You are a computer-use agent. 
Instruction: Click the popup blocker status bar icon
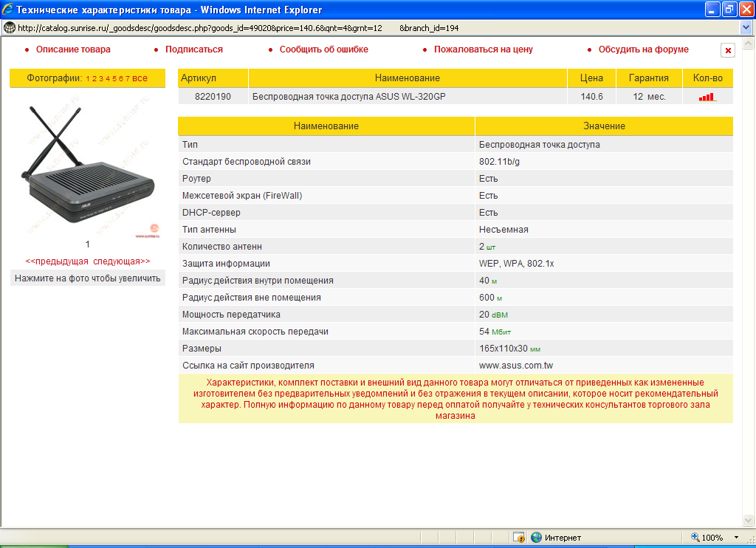519,538
